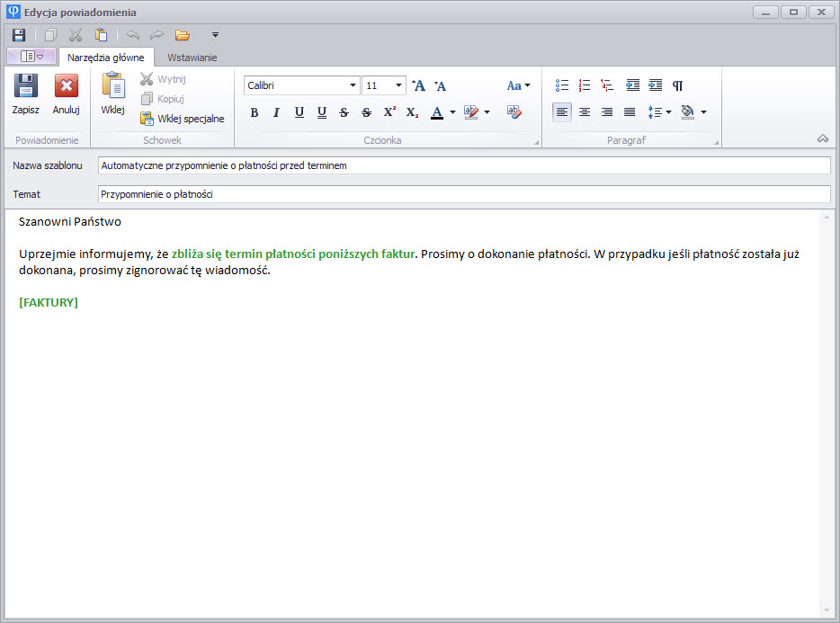
Task: Click the Temat subject input field
Action: point(463,194)
